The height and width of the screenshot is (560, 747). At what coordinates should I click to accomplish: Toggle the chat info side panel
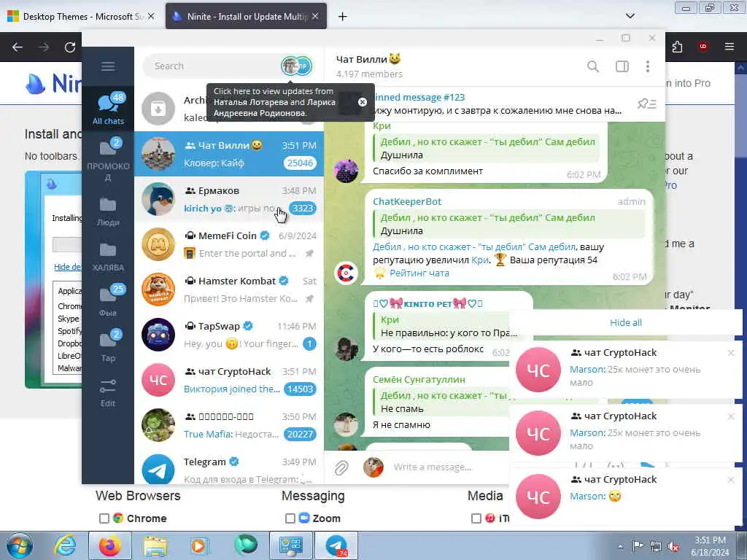click(x=622, y=66)
